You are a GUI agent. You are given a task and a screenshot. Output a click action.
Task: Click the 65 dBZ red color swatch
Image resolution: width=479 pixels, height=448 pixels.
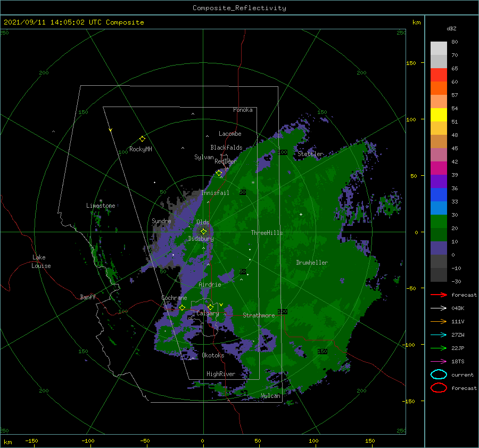tap(439, 75)
